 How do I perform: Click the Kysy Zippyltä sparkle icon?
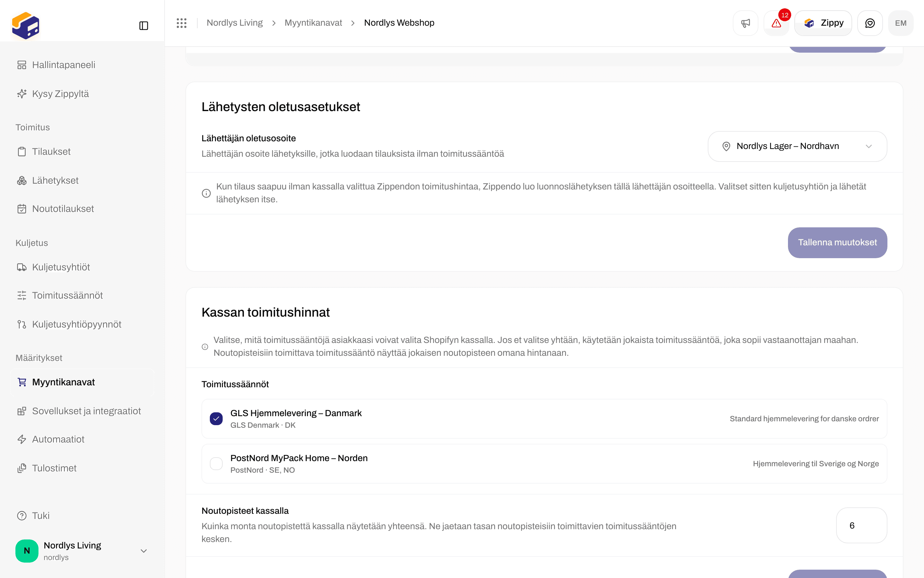click(x=22, y=94)
